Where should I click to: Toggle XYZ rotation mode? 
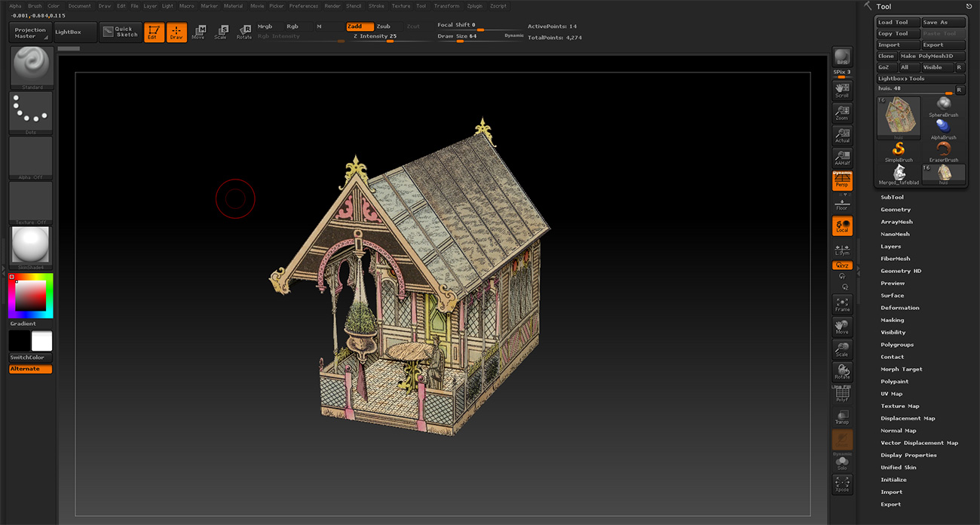click(842, 266)
